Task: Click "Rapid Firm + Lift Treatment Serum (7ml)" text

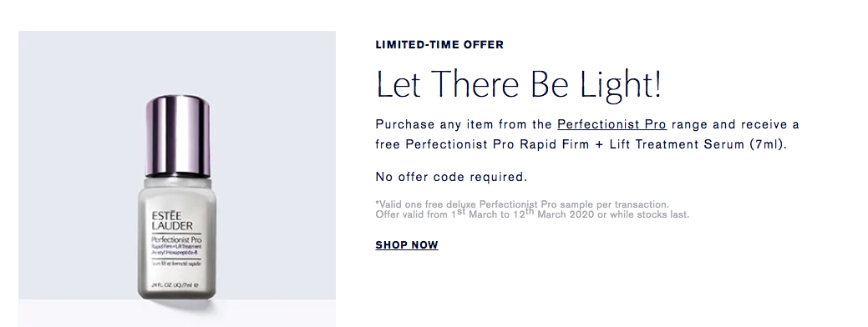Action: coord(652,144)
